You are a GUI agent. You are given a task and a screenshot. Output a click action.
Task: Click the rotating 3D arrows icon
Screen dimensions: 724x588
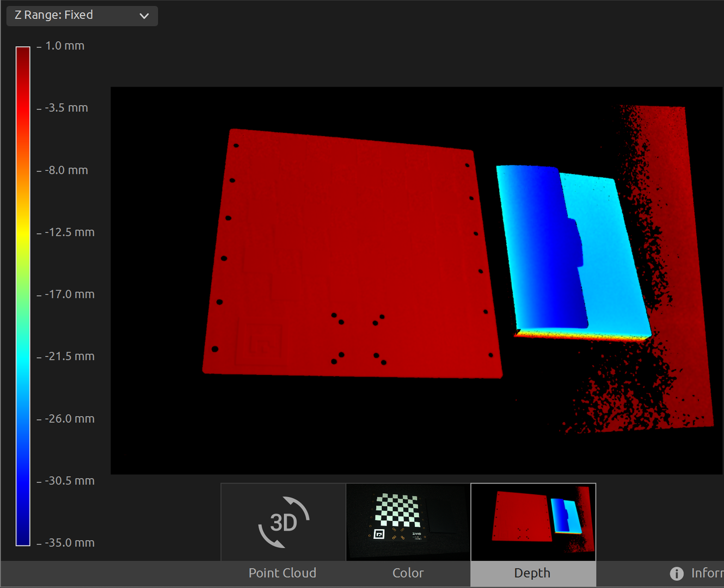pos(284,522)
